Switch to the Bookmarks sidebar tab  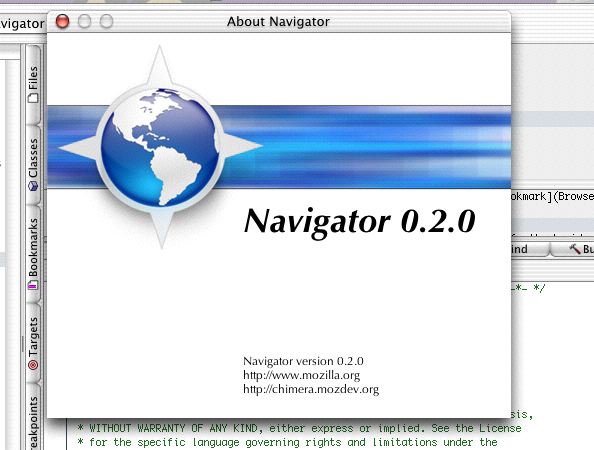33,253
